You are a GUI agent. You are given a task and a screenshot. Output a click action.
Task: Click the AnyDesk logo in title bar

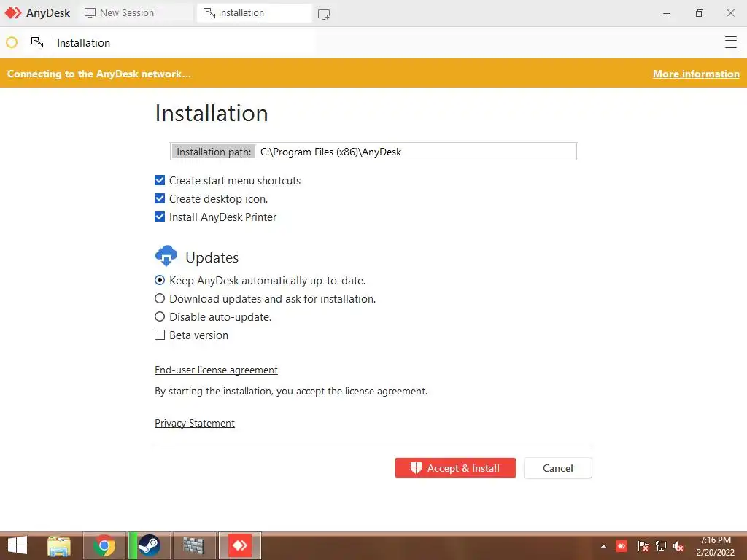(x=13, y=13)
